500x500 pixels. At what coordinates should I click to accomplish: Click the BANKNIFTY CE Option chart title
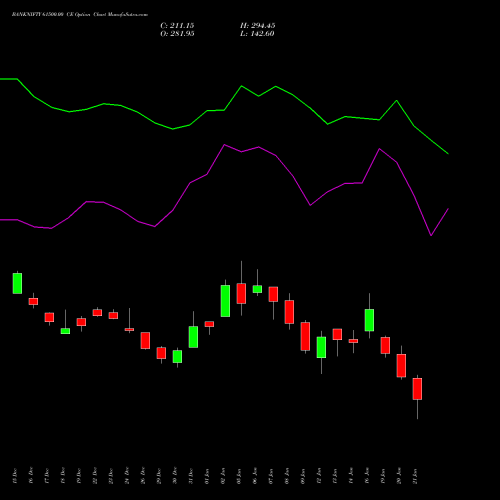80,15
